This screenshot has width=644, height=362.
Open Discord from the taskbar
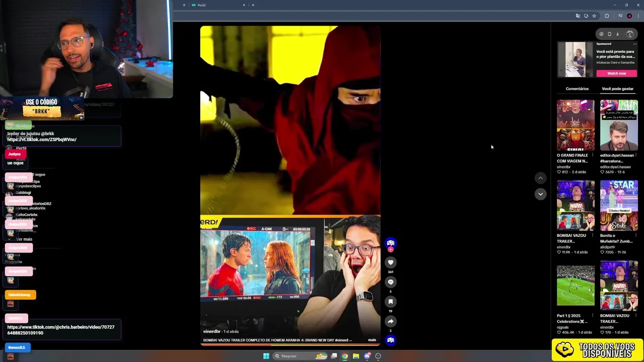[367, 356]
